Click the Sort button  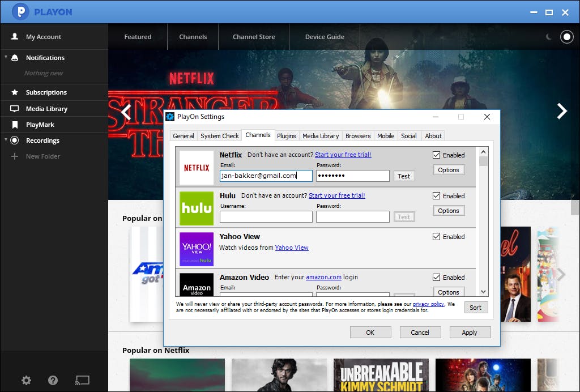(x=476, y=308)
